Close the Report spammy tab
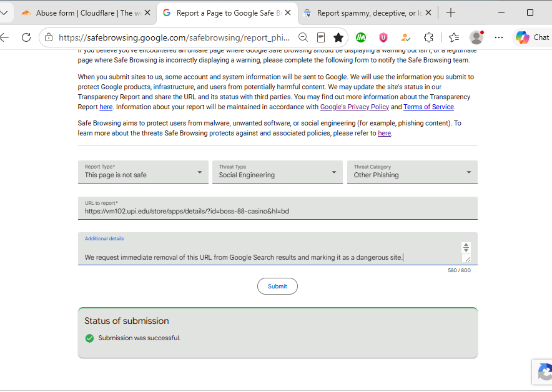 coord(428,12)
